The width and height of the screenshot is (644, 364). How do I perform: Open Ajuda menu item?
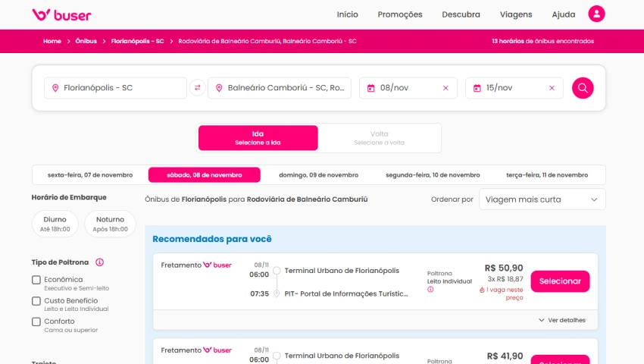click(564, 14)
